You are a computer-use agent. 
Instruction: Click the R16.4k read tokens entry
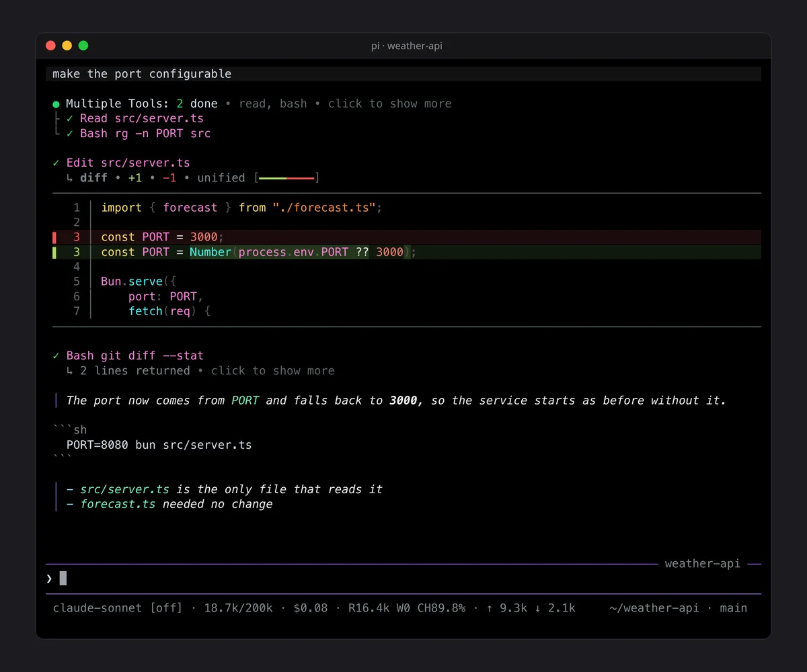[369, 608]
